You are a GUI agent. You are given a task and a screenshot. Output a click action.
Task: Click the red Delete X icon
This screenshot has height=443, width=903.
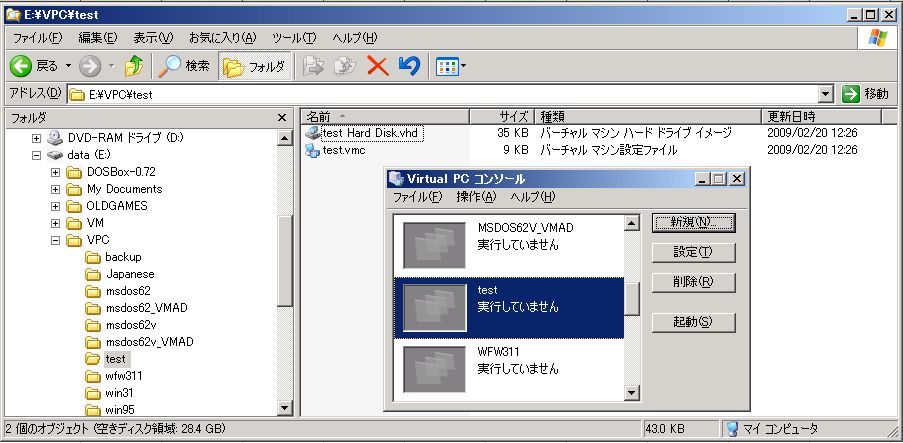(378, 66)
